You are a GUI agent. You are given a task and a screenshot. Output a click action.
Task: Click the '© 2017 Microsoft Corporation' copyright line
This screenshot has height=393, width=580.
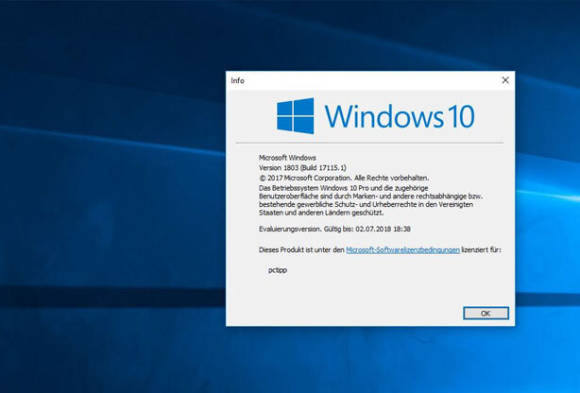coord(344,178)
